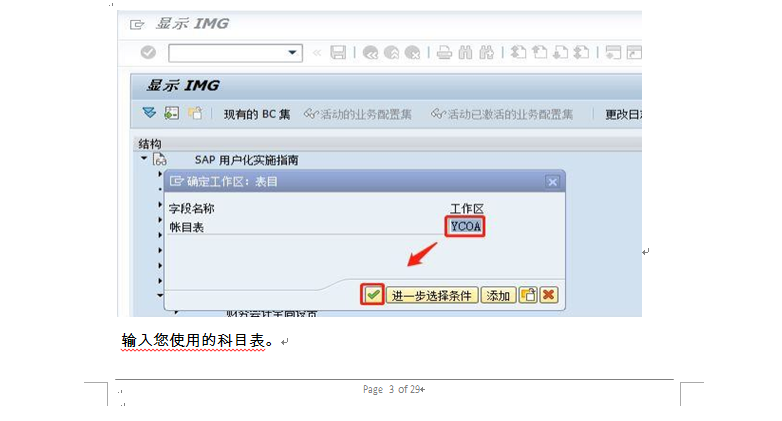Viewport: 782px width, 421px height.
Task: Click the copy icon beside 添加
Action: (x=528, y=295)
